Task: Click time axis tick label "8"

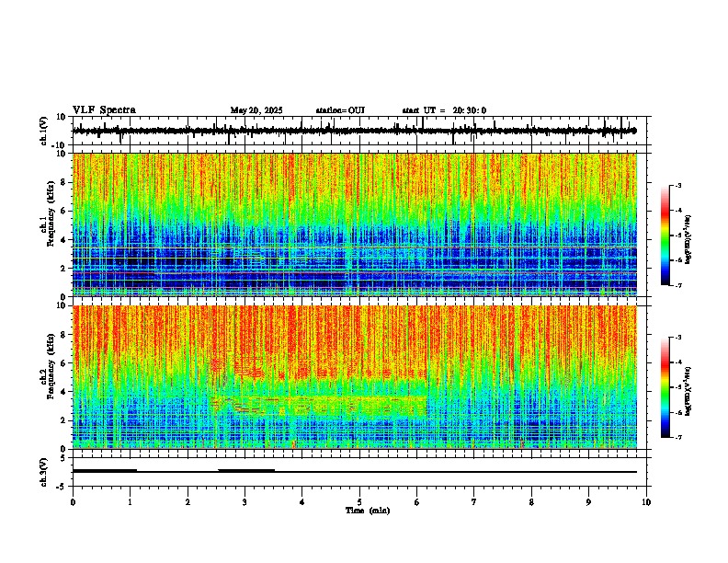Action: [x=531, y=502]
